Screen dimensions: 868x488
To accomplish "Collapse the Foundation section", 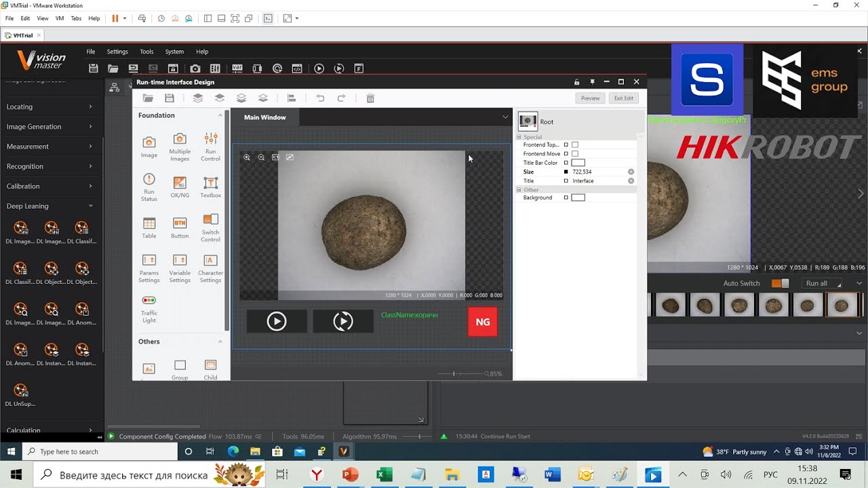I will pyautogui.click(x=220, y=116).
